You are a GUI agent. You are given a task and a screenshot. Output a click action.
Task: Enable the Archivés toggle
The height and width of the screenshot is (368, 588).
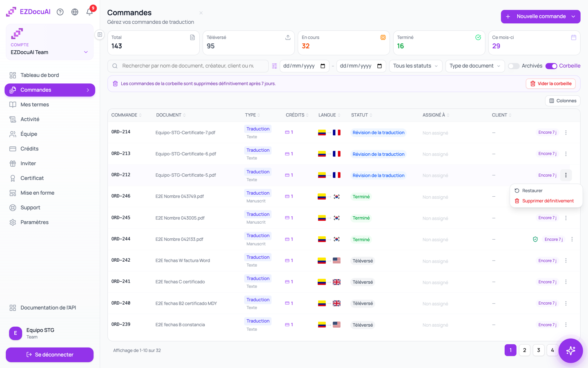click(x=514, y=66)
